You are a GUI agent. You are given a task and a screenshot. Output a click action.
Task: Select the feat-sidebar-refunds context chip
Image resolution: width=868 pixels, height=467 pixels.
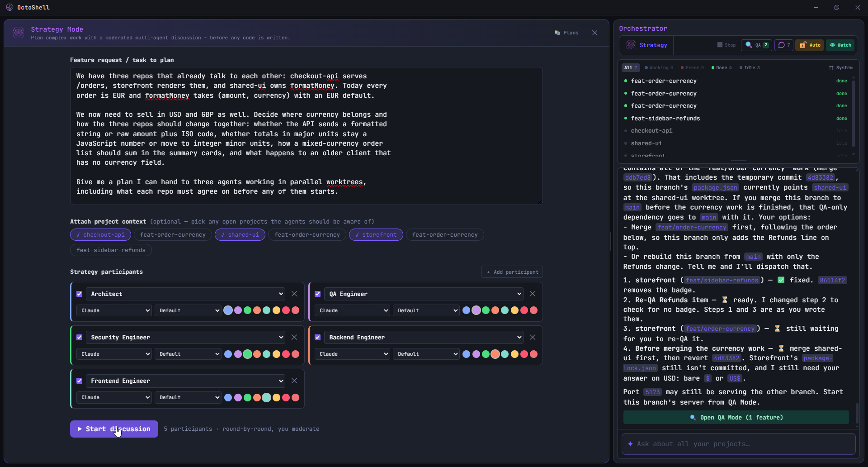111,250
